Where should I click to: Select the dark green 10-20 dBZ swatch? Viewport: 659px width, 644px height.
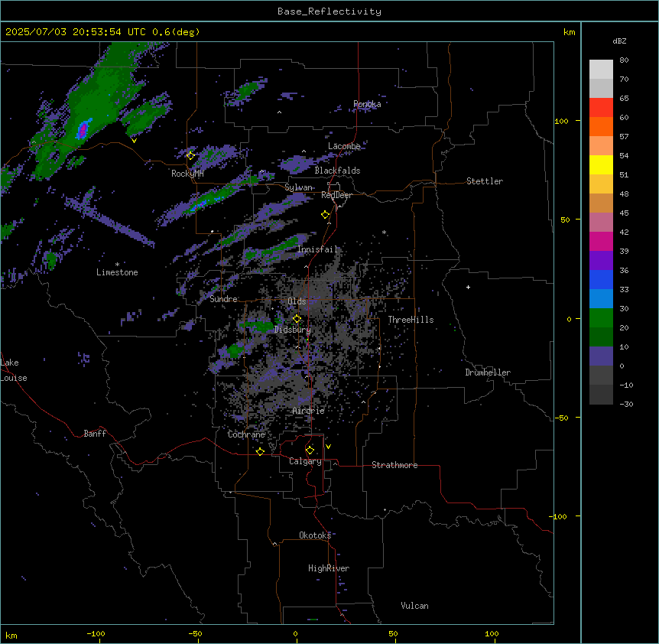(601, 337)
